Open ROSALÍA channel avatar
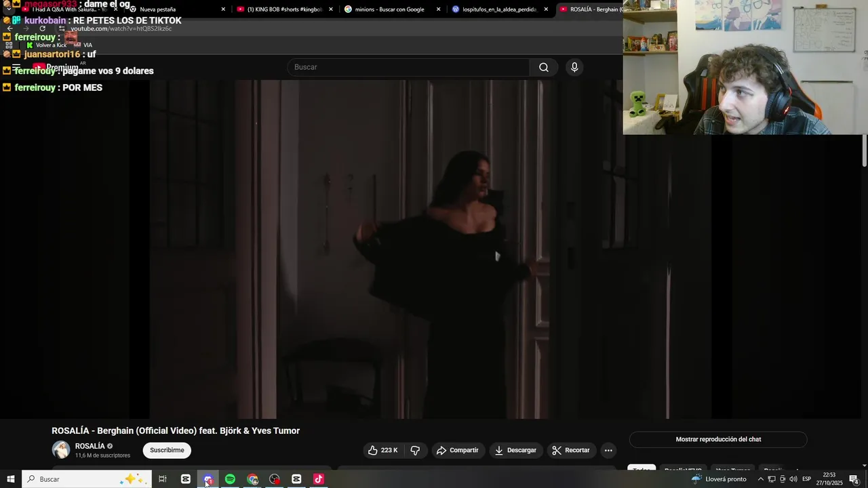The width and height of the screenshot is (868, 488). pos(61,450)
